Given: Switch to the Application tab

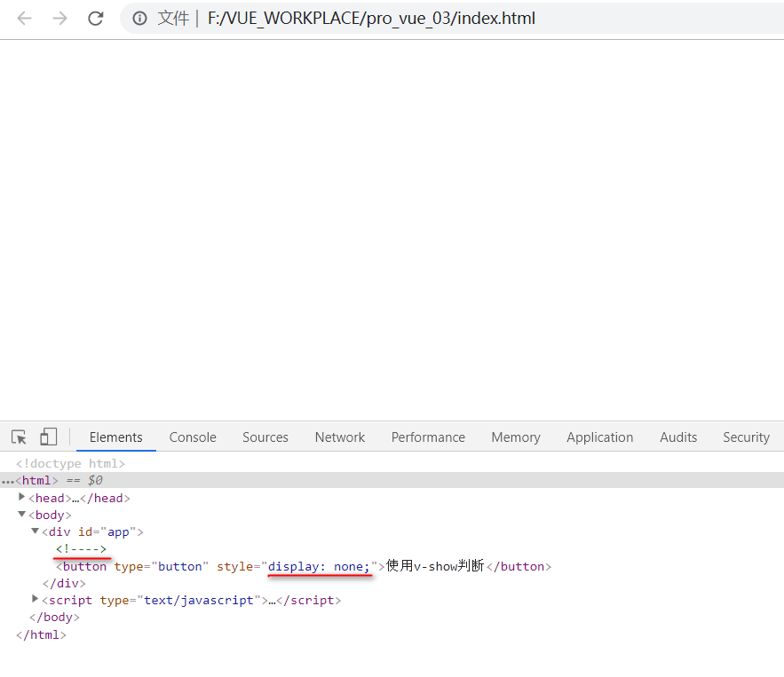Looking at the screenshot, I should [x=599, y=437].
